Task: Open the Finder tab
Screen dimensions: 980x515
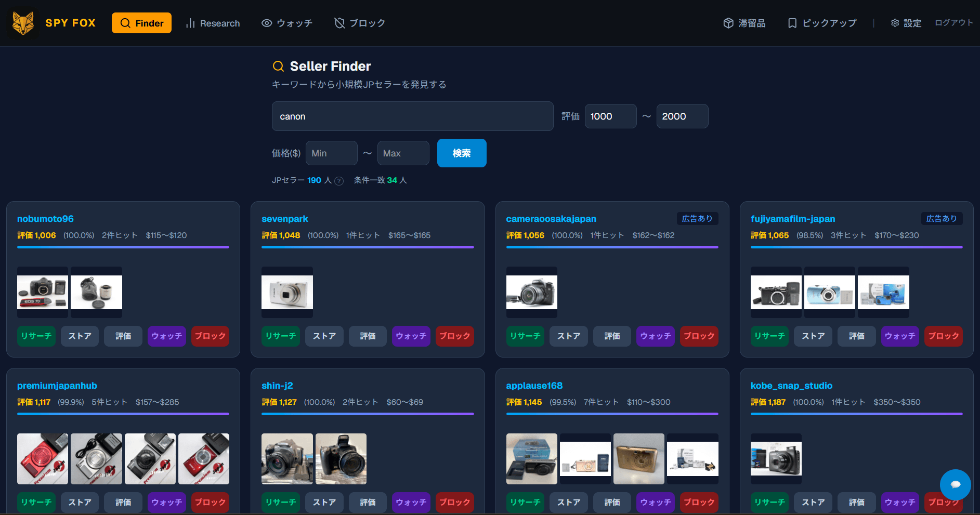Action: pos(141,23)
